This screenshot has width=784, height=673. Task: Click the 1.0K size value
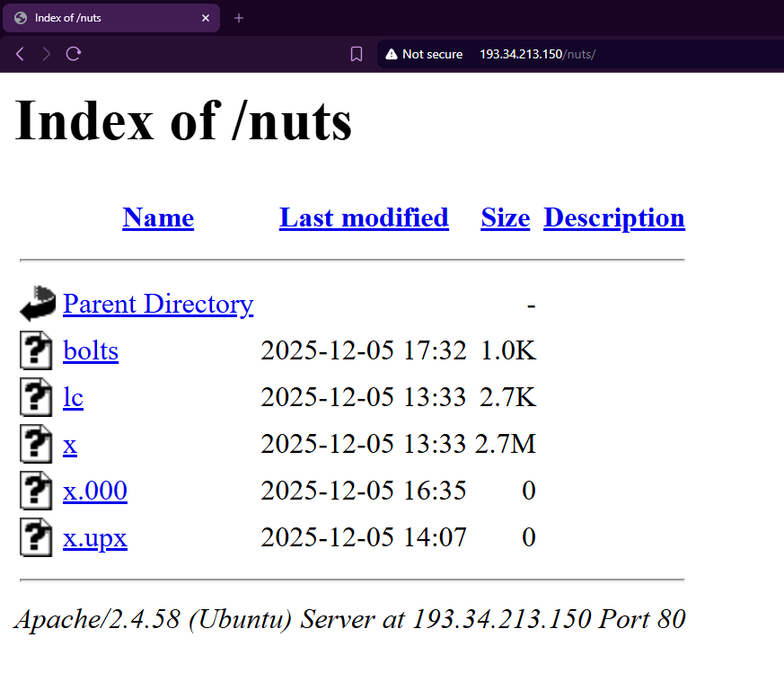(x=508, y=350)
